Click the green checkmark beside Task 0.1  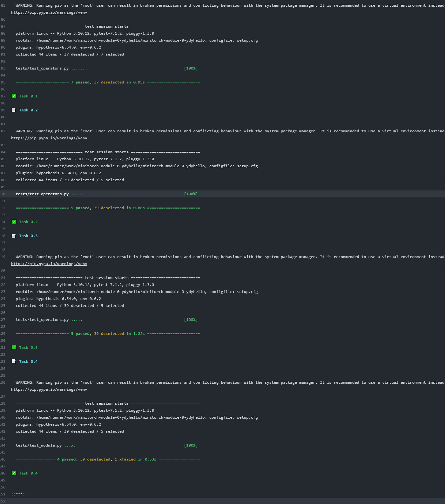14,96
